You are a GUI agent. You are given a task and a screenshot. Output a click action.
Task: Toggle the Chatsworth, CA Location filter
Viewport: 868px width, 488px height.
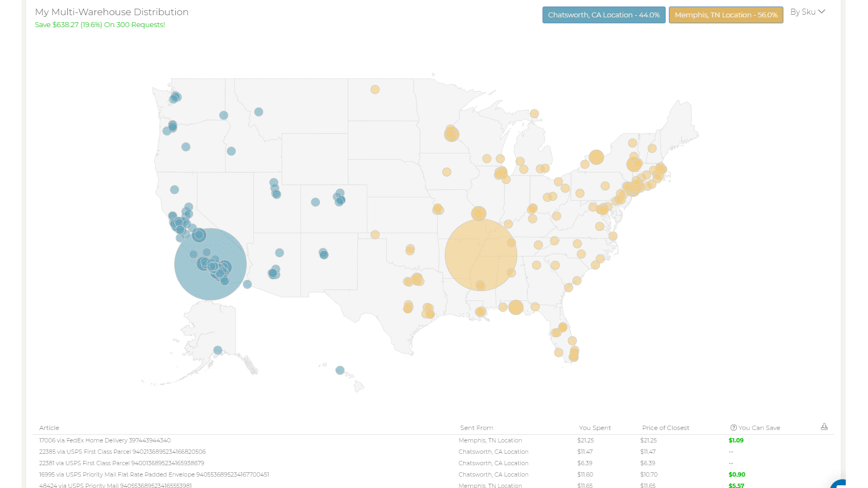tap(603, 15)
